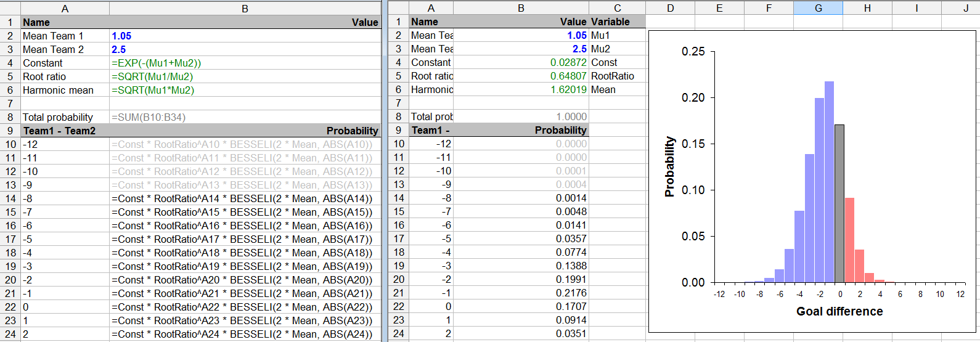This screenshot has width=980, height=342.
Task: Click the green 1.62019 value cell
Action: coord(521,89)
